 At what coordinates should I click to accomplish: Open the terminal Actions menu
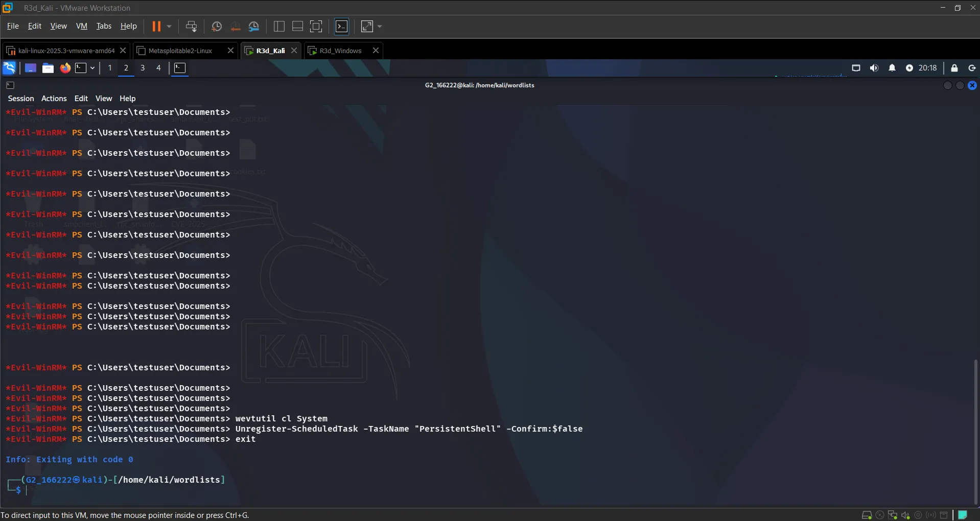click(x=54, y=99)
